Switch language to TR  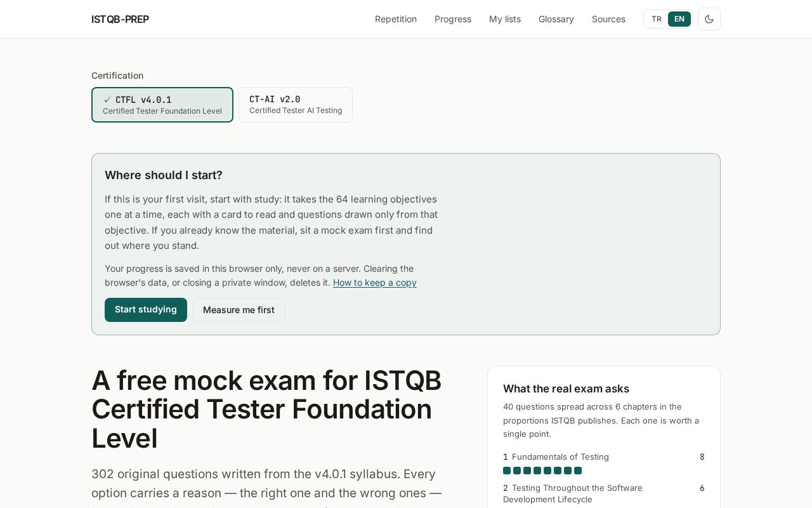657,19
